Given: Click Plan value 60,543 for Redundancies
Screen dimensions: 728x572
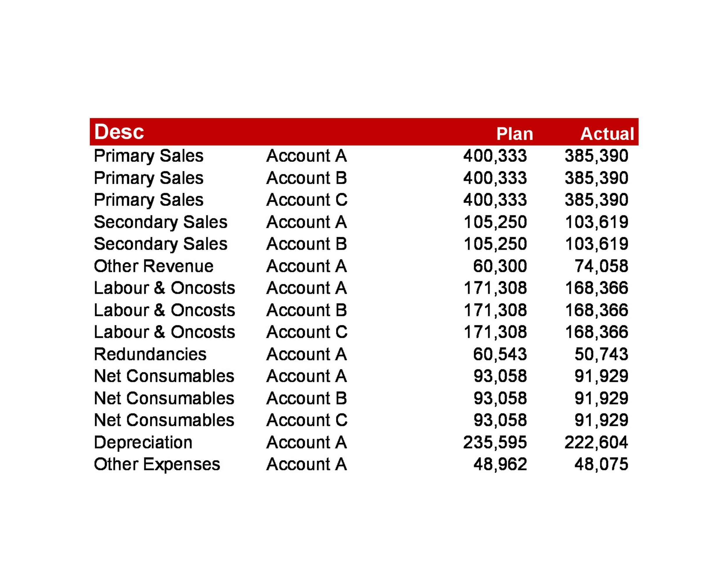Looking at the screenshot, I should (x=500, y=354).
